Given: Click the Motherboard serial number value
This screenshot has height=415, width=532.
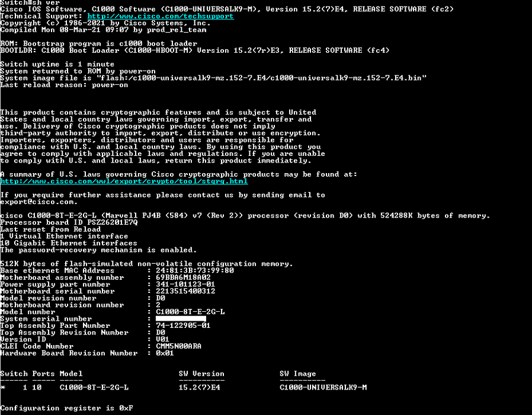Looking at the screenshot, I should tap(185, 291).
